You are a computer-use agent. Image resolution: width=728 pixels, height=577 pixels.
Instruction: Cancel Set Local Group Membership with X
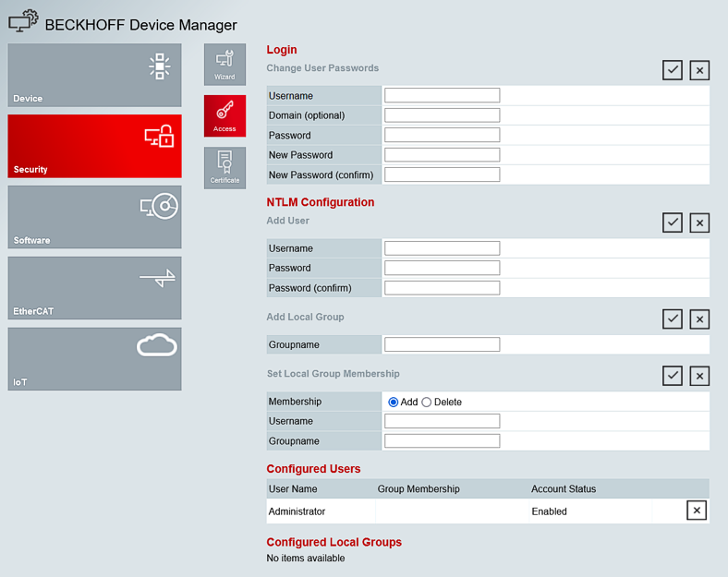point(699,376)
